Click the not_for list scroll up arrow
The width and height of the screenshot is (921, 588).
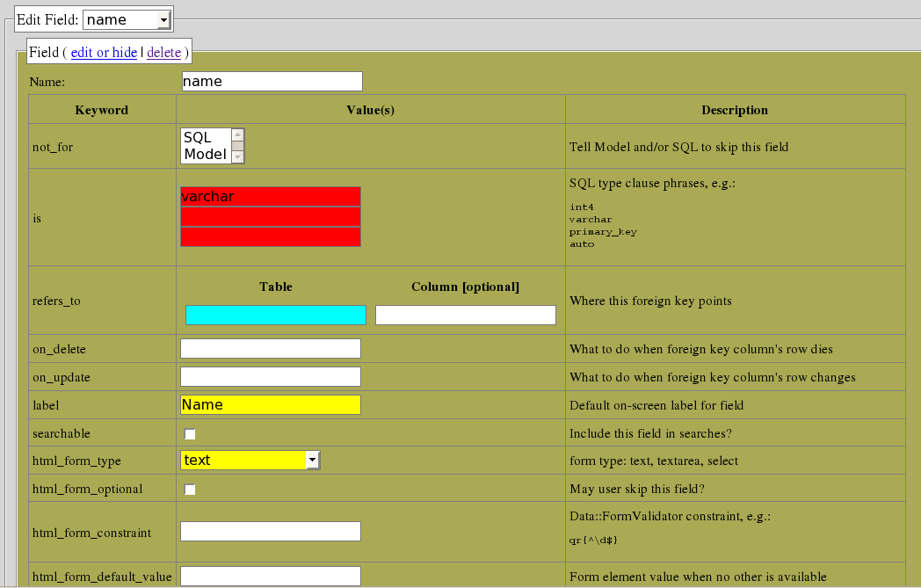237,135
